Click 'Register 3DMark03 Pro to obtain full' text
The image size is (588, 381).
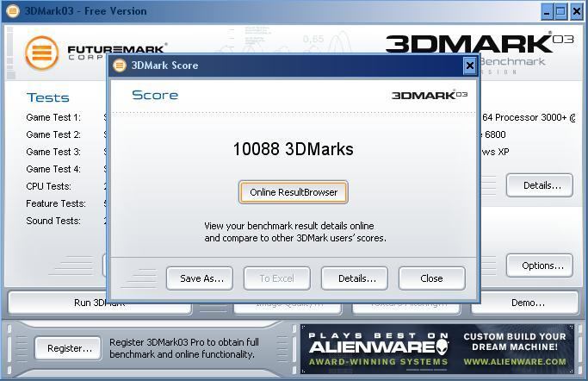point(184,342)
